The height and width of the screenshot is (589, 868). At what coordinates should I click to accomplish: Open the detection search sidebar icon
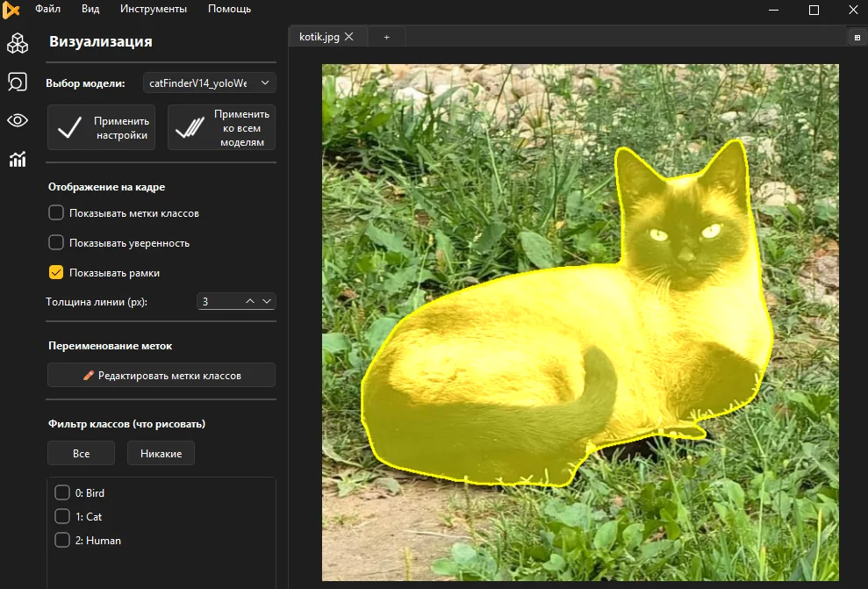(18, 82)
